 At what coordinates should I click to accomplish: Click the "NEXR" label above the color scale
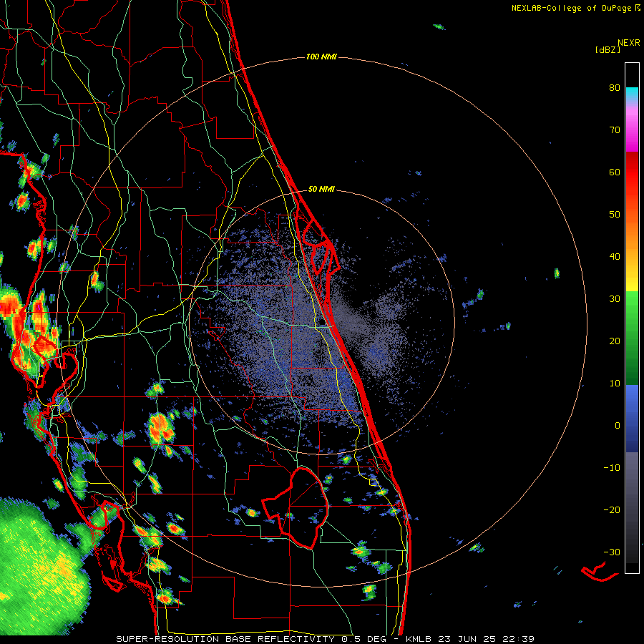(629, 43)
